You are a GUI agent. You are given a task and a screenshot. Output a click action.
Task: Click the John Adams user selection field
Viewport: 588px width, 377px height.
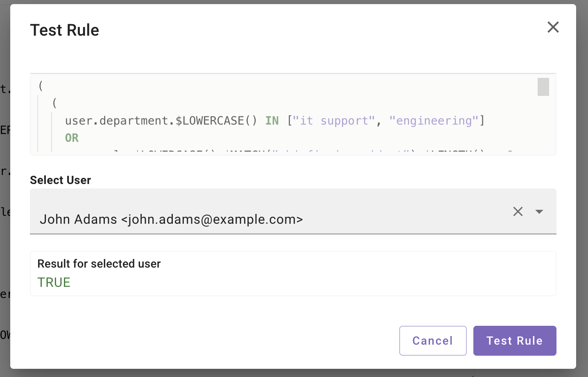(x=246, y=219)
